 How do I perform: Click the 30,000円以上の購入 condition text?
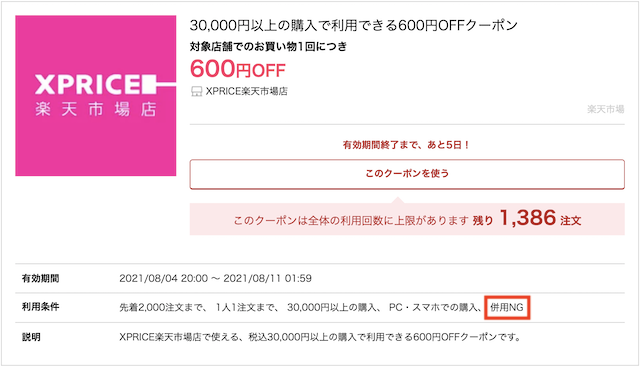331,307
